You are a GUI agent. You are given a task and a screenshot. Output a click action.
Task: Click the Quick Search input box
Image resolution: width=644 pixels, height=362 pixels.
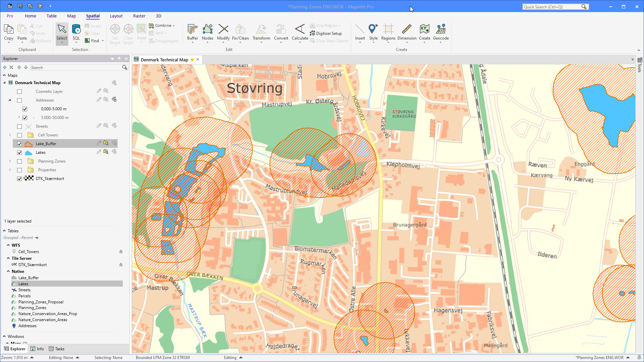(x=552, y=7)
